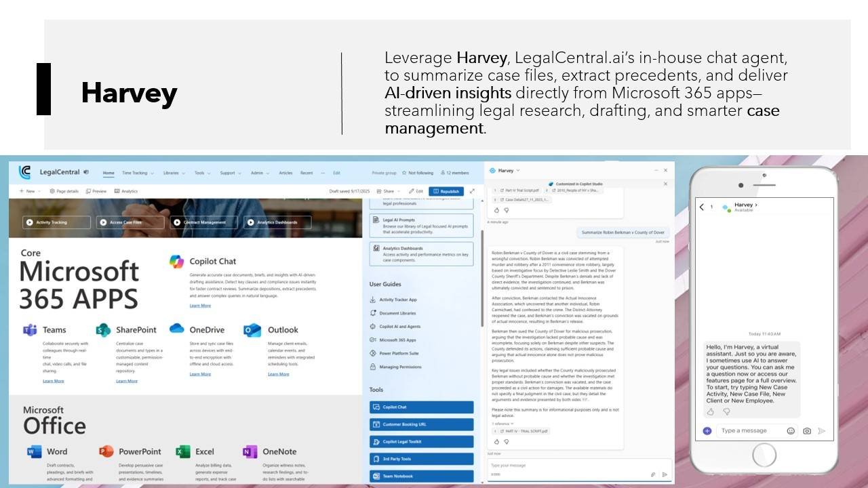The width and height of the screenshot is (868, 488).
Task: Click the OneDrive cloud icon
Action: pyautogui.click(x=176, y=329)
